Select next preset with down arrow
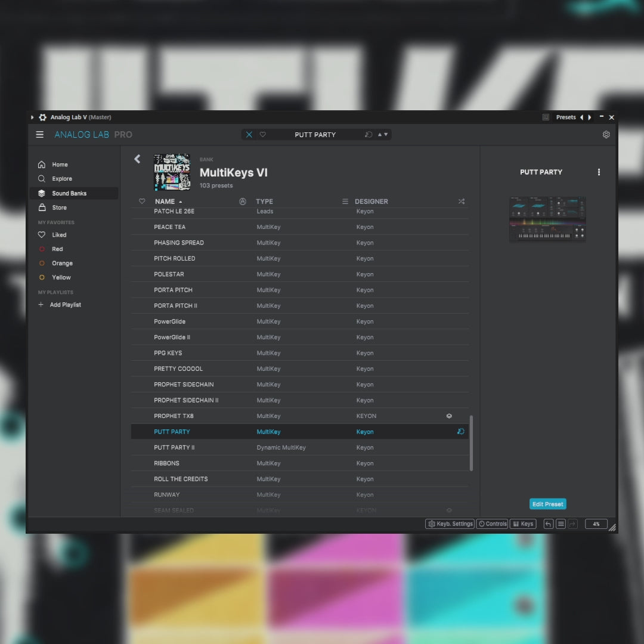The width and height of the screenshot is (644, 644). pos(386,134)
